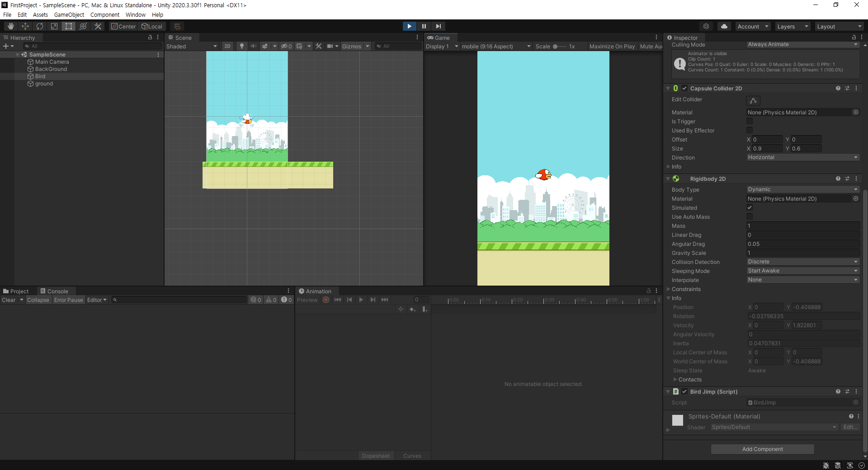The image size is (868, 470).
Task: Select the Scale tool
Action: click(x=54, y=26)
